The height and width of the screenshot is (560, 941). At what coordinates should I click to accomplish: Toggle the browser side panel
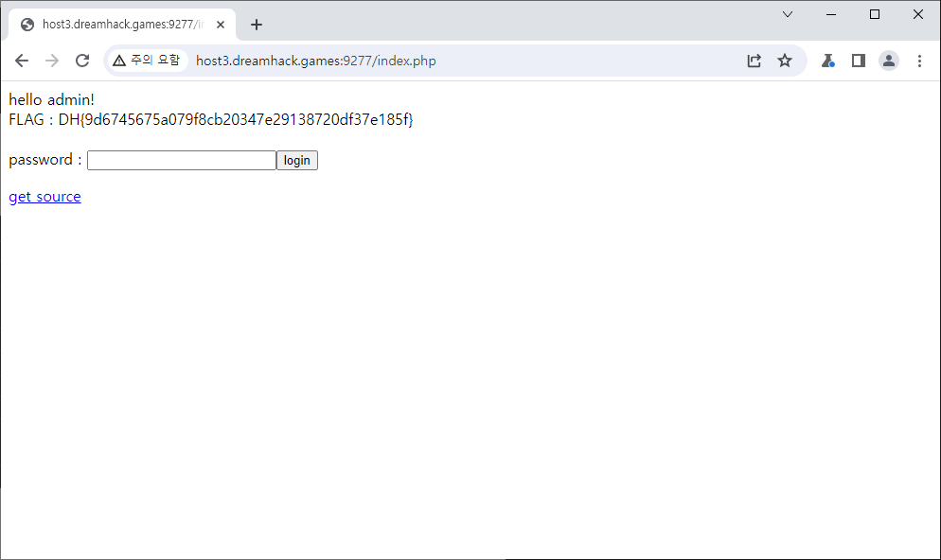(859, 61)
